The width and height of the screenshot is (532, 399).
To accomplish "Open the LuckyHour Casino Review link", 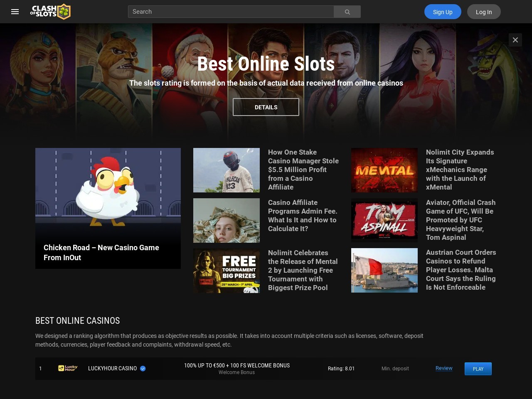I will pyautogui.click(x=444, y=368).
